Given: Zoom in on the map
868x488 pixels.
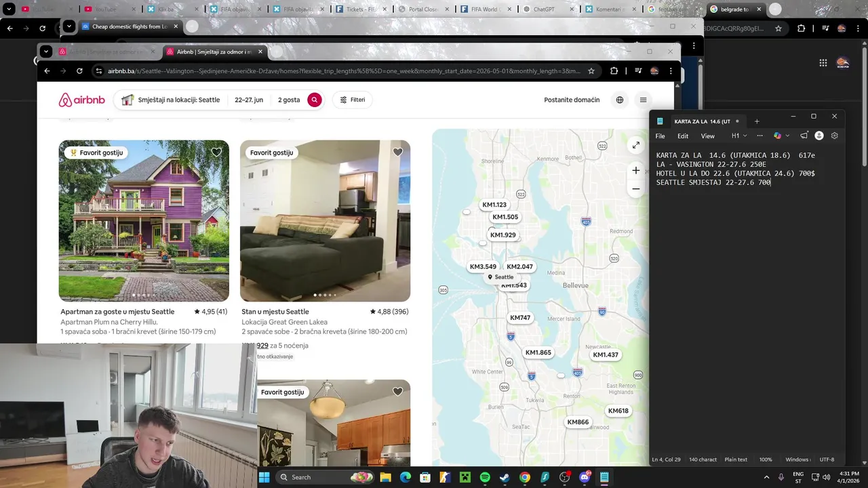Looking at the screenshot, I should [x=635, y=170].
